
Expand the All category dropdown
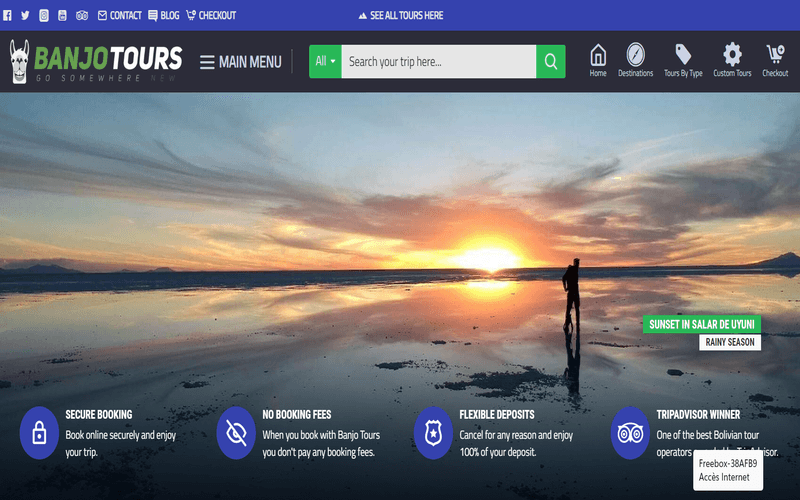pyautogui.click(x=325, y=61)
